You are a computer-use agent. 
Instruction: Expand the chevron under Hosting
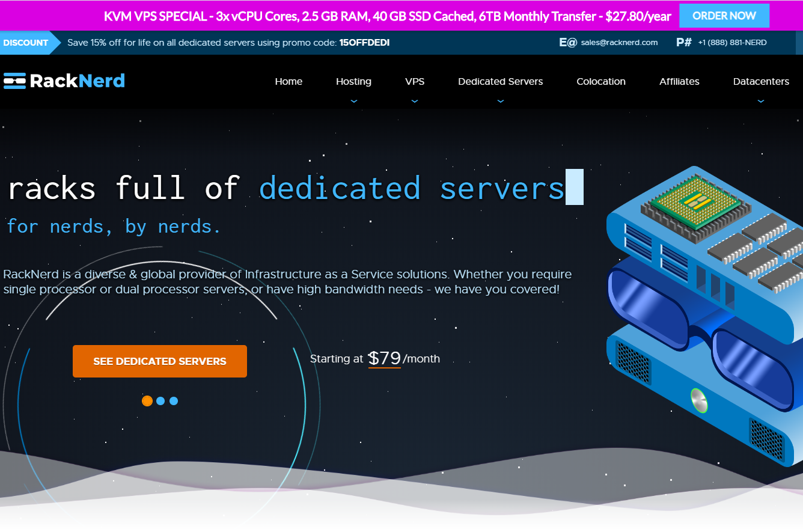354,101
